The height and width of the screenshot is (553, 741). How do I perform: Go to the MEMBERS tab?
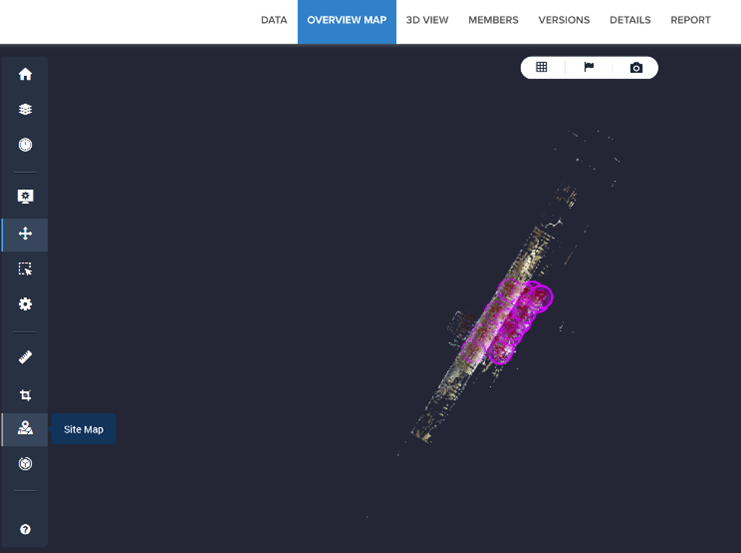(493, 20)
